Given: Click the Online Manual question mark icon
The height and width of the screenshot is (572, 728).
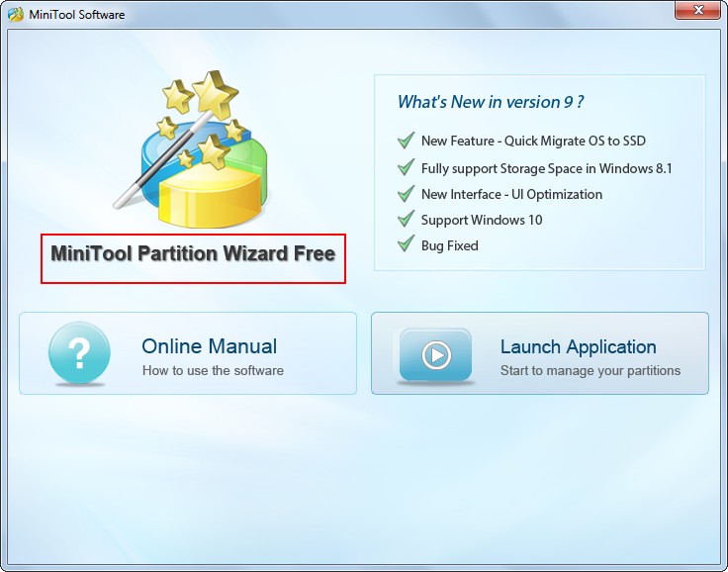Looking at the screenshot, I should point(79,353).
